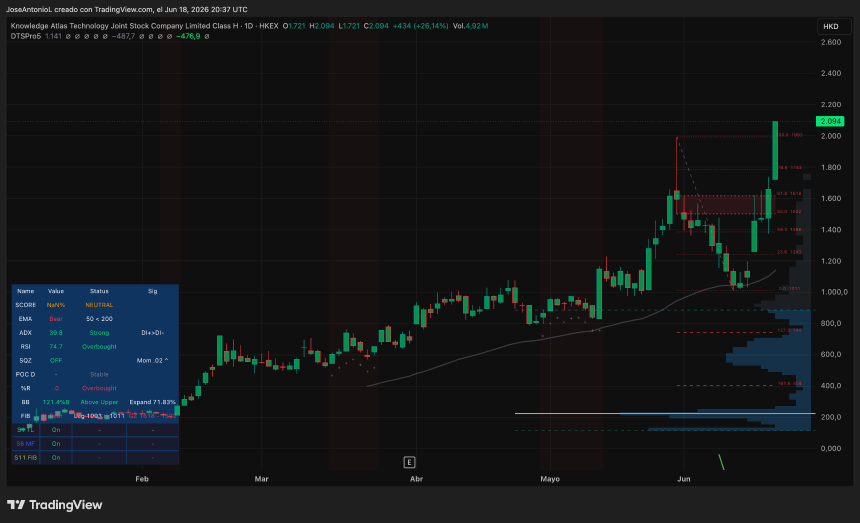Image resolution: width=860 pixels, height=523 pixels.
Task: Click the RSI Overbought status text
Action: pos(99,346)
